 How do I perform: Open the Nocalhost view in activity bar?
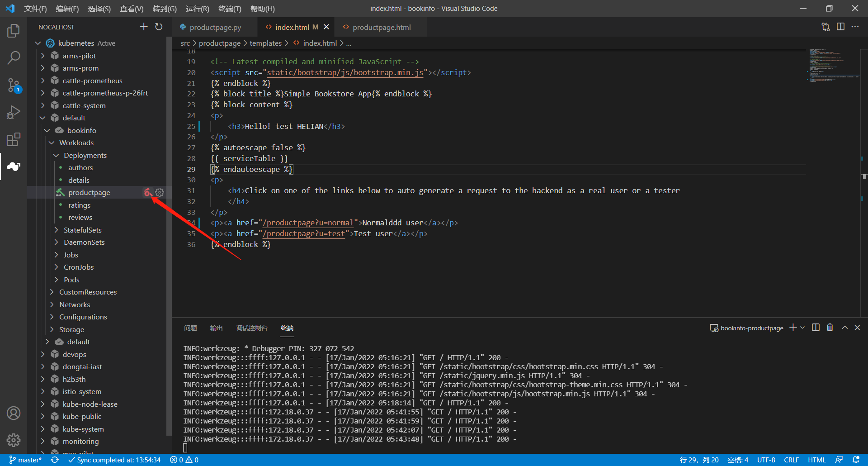click(x=14, y=166)
